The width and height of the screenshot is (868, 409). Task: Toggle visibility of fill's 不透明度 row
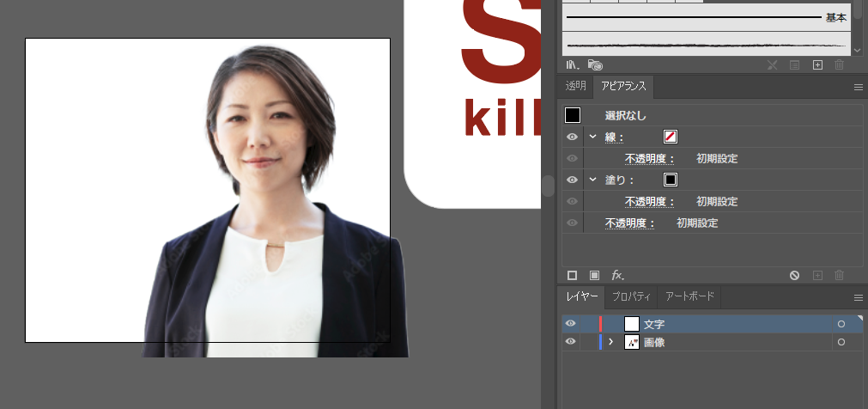(573, 201)
